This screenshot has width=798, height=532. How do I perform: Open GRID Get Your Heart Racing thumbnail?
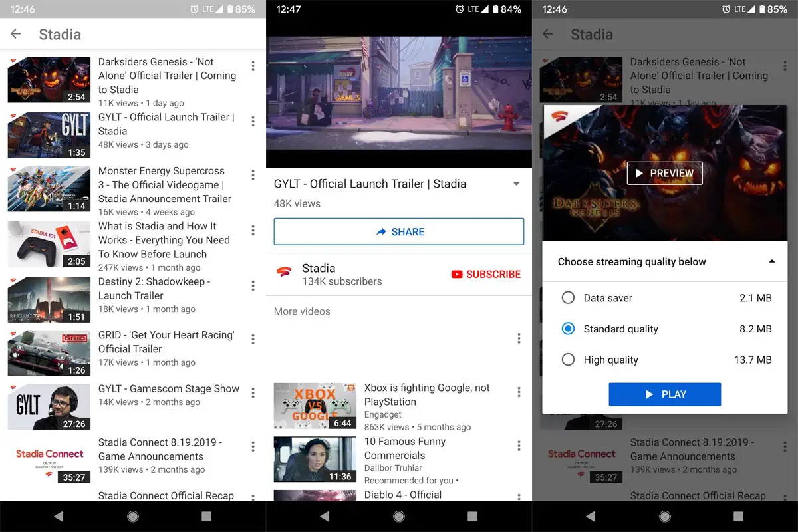click(49, 353)
